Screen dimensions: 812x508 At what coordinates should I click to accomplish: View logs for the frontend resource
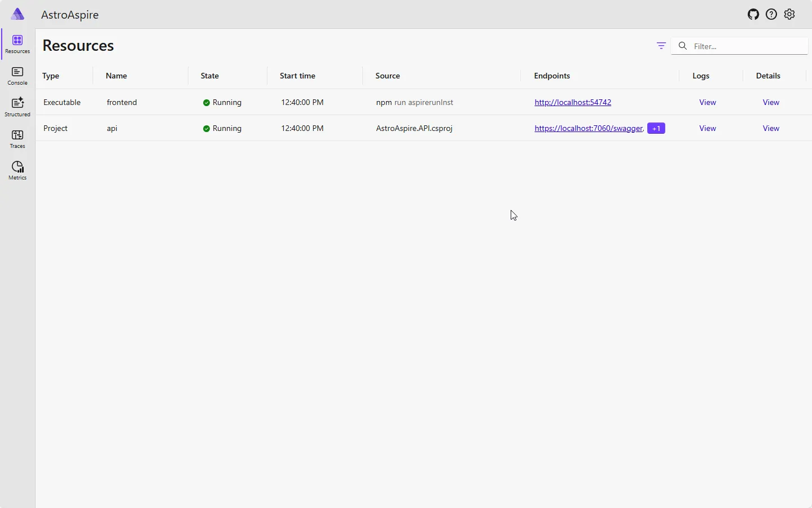click(x=708, y=102)
